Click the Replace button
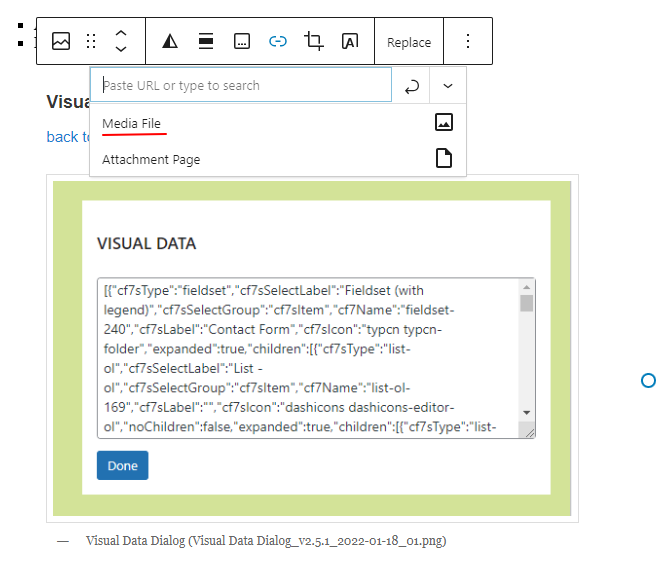This screenshot has width=669, height=563. tap(409, 42)
